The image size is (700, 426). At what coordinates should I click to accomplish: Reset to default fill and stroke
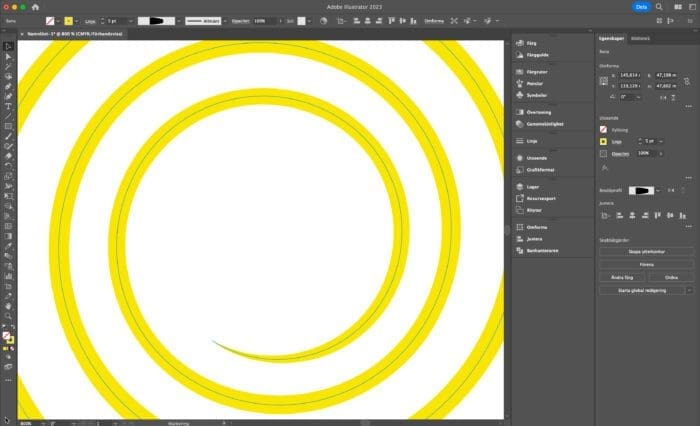(x=4, y=327)
